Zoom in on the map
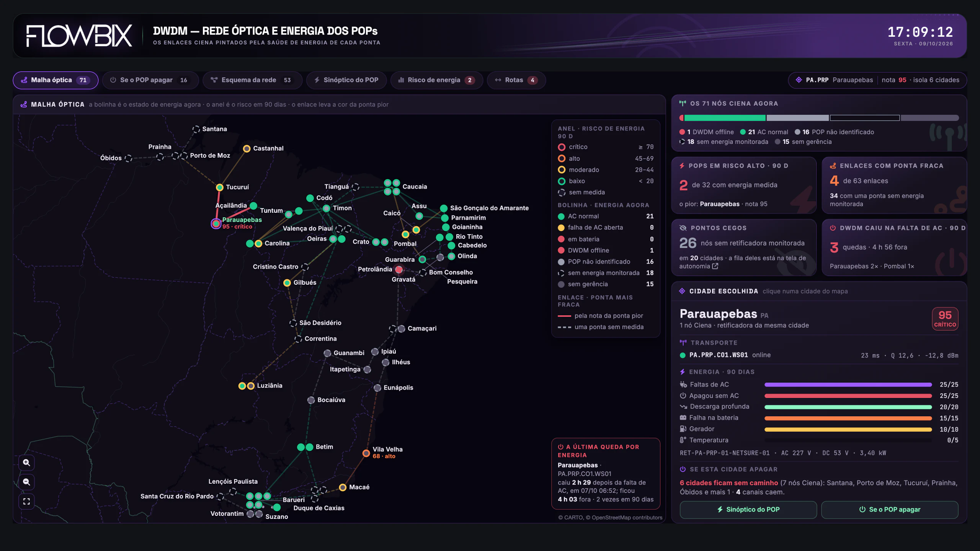 [x=26, y=463]
